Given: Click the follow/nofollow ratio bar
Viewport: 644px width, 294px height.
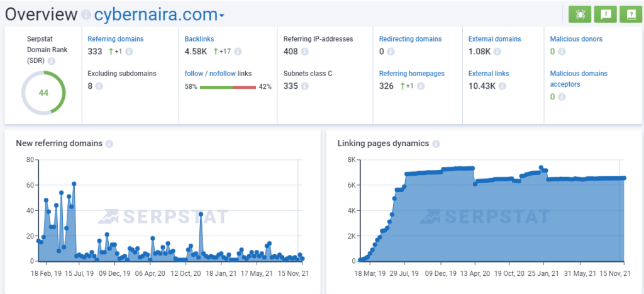Looking at the screenshot, I should (228, 87).
